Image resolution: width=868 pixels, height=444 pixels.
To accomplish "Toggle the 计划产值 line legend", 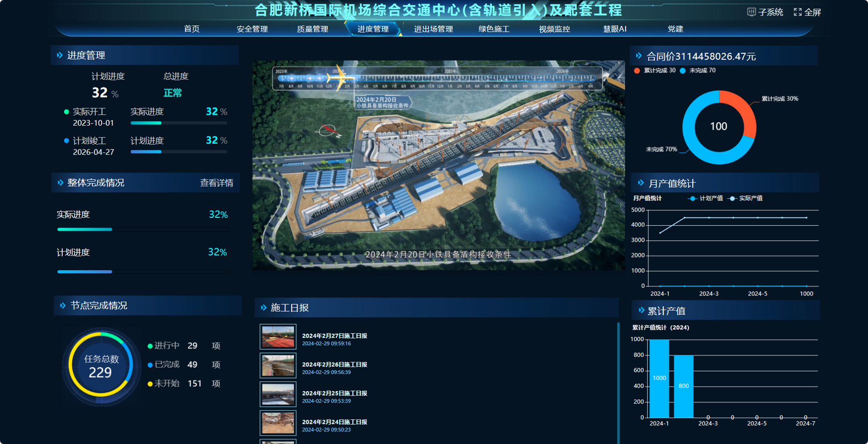I will point(705,198).
